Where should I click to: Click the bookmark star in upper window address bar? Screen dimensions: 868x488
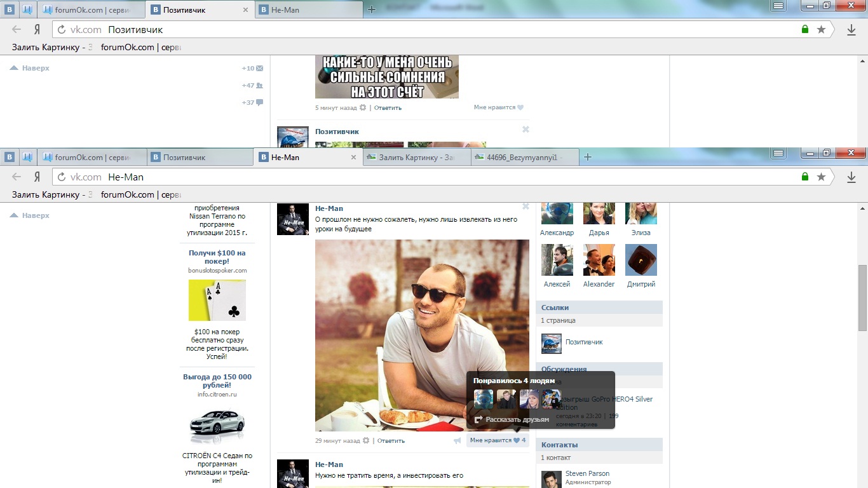click(821, 29)
